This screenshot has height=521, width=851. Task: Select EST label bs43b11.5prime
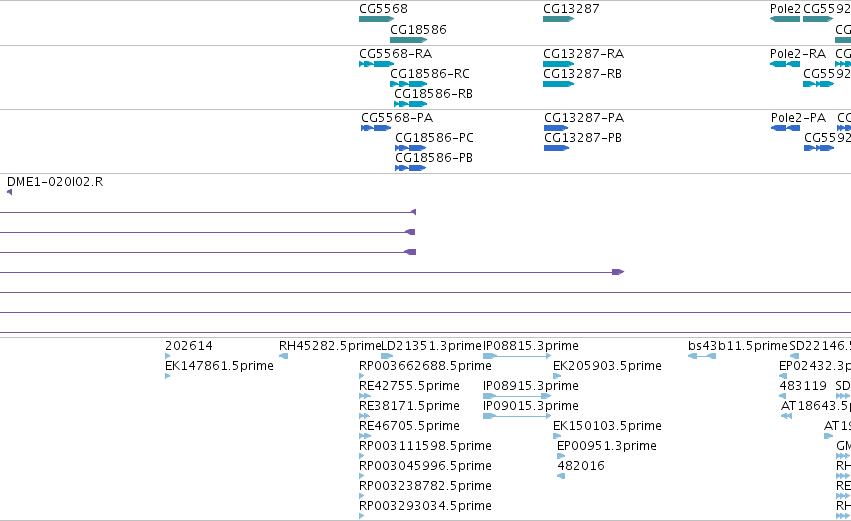[x=738, y=346]
